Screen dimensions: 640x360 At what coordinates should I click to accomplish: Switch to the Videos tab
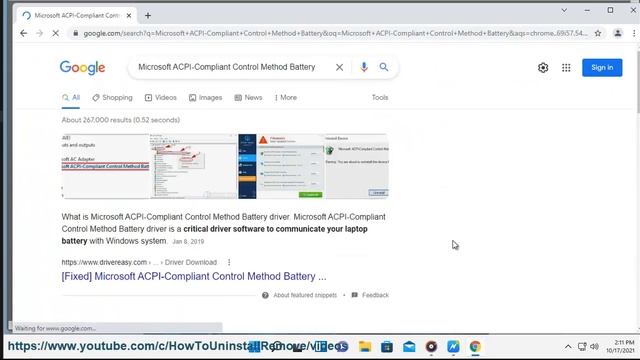tap(161, 98)
